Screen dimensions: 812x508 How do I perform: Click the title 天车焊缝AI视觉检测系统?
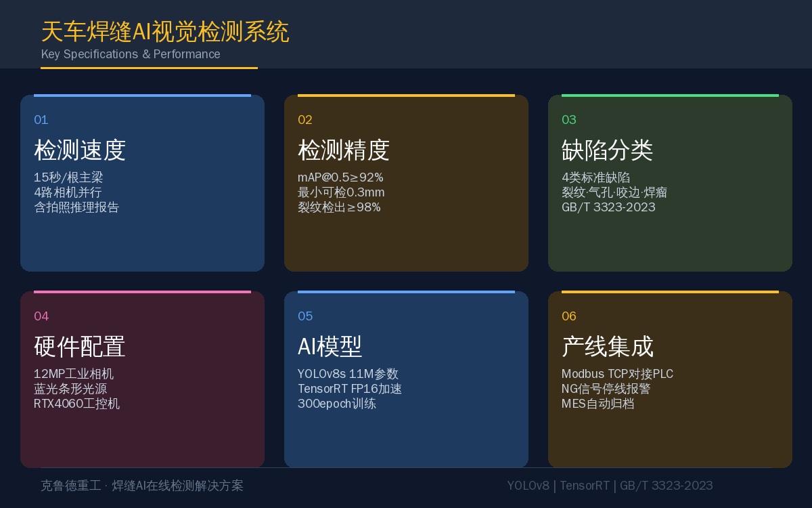165,32
